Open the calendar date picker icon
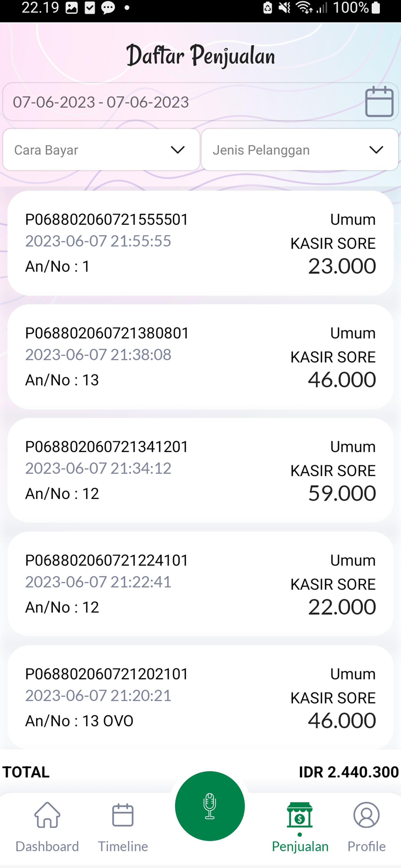The width and height of the screenshot is (401, 868). click(x=379, y=102)
